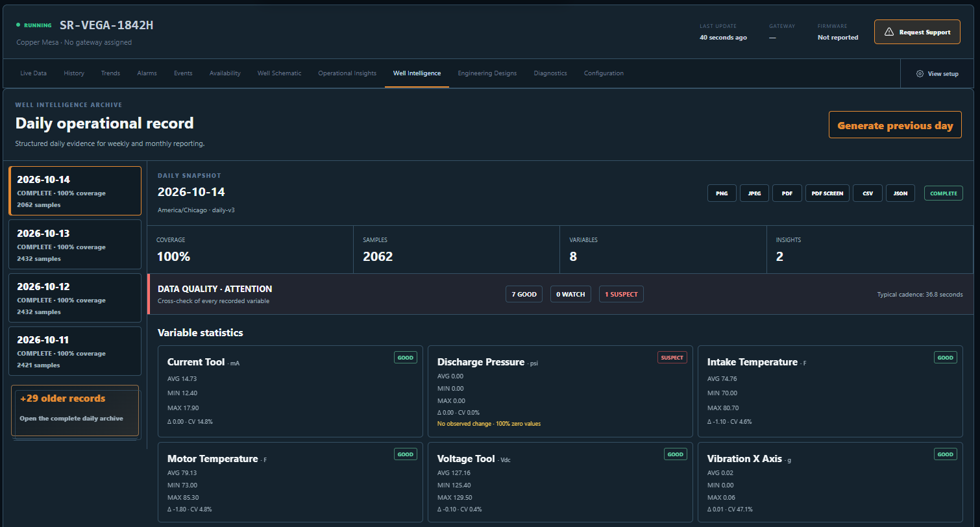Switch to the History tab

pyautogui.click(x=74, y=73)
